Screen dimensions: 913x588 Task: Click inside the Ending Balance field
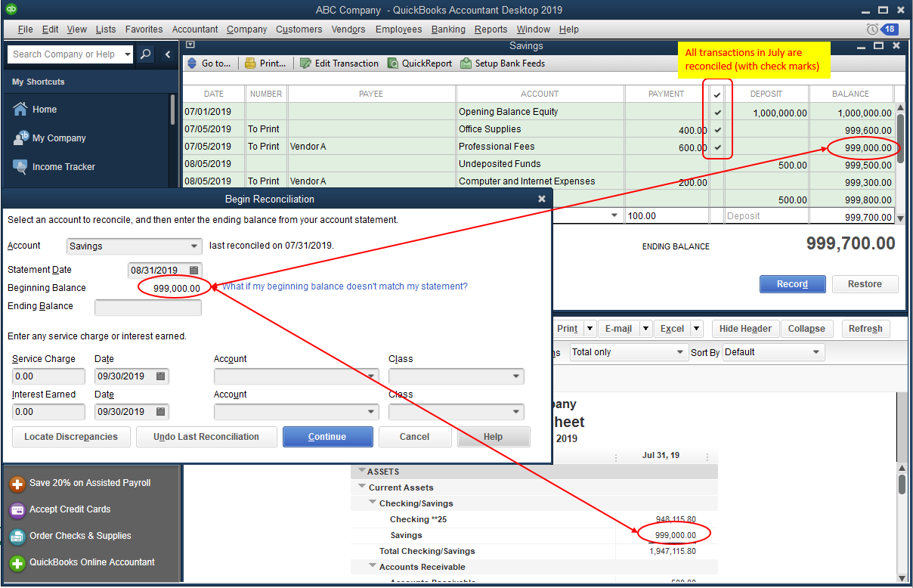[x=147, y=307]
